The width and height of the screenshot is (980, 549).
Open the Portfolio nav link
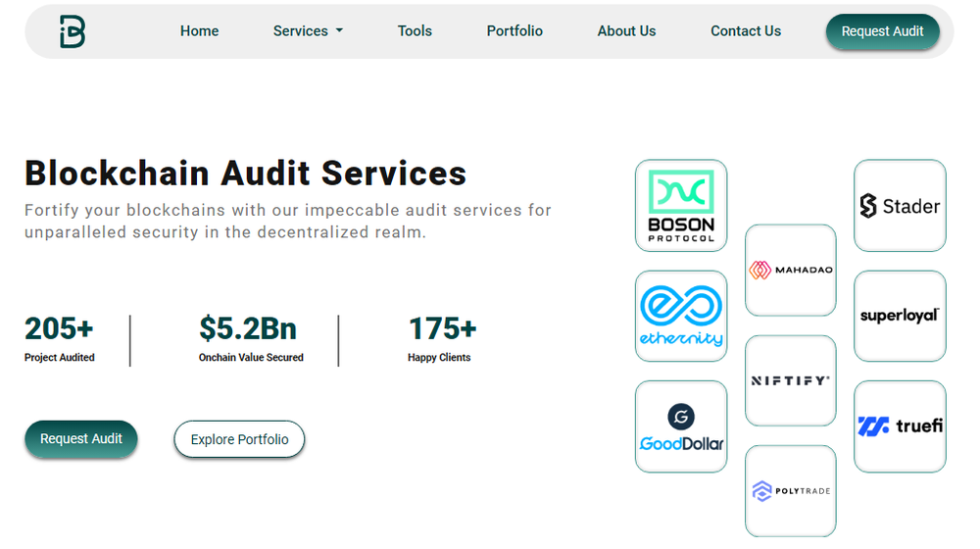click(x=514, y=31)
